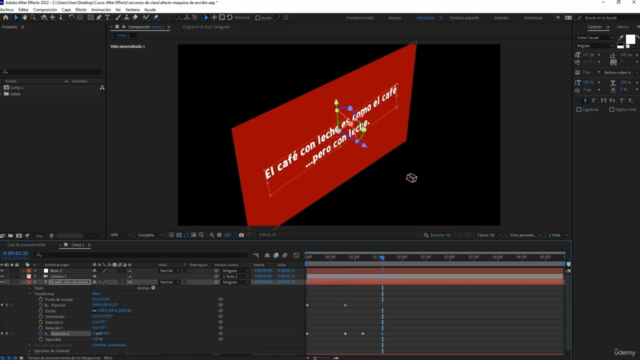The image size is (640, 360).
Task: Enable the Ligaduras checkbox
Action: (x=579, y=109)
